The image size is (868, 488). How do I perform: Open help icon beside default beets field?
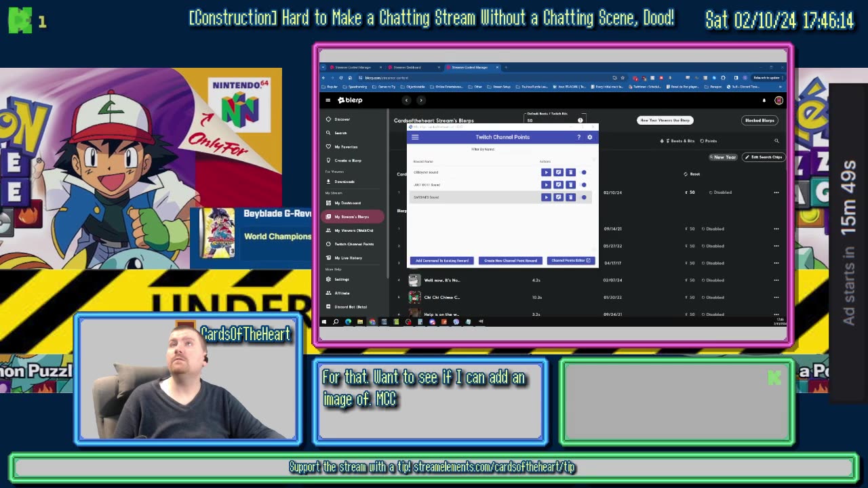580,121
